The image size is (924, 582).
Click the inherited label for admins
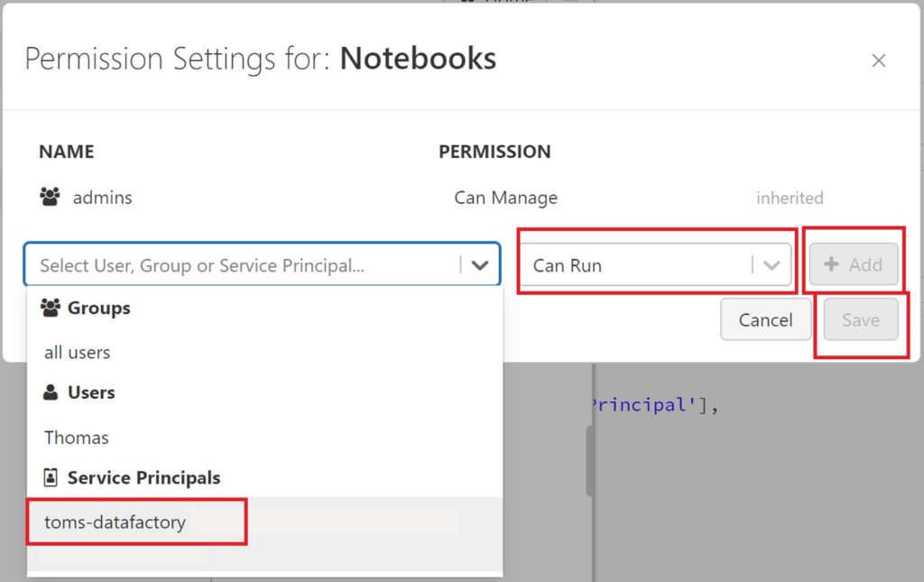(790, 198)
